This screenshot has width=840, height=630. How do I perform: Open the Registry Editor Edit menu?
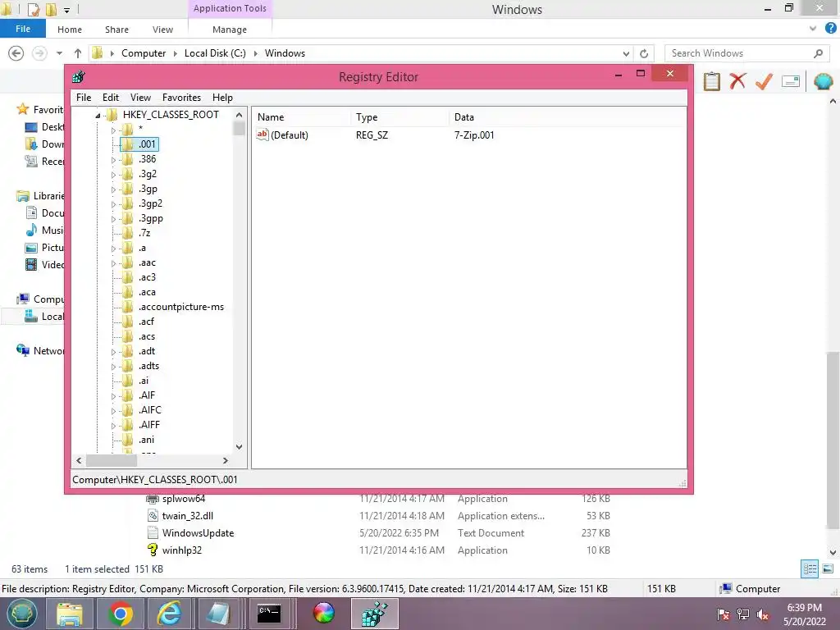coord(111,98)
